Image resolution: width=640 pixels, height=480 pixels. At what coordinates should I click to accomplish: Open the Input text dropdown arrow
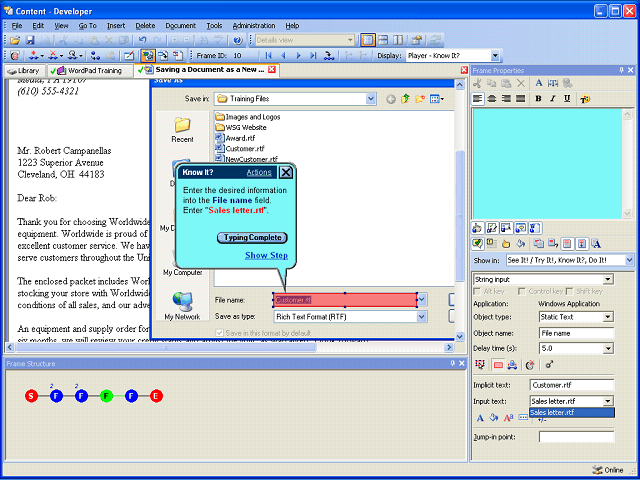608,401
